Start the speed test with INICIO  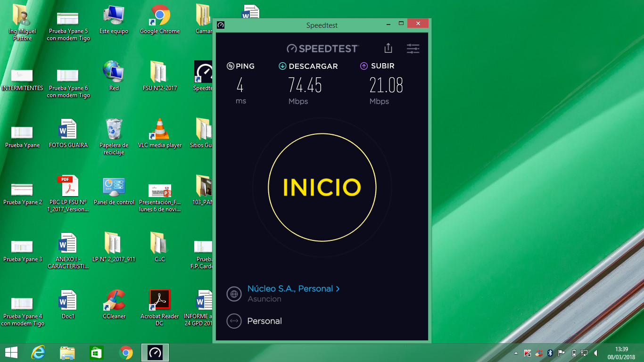click(x=322, y=188)
